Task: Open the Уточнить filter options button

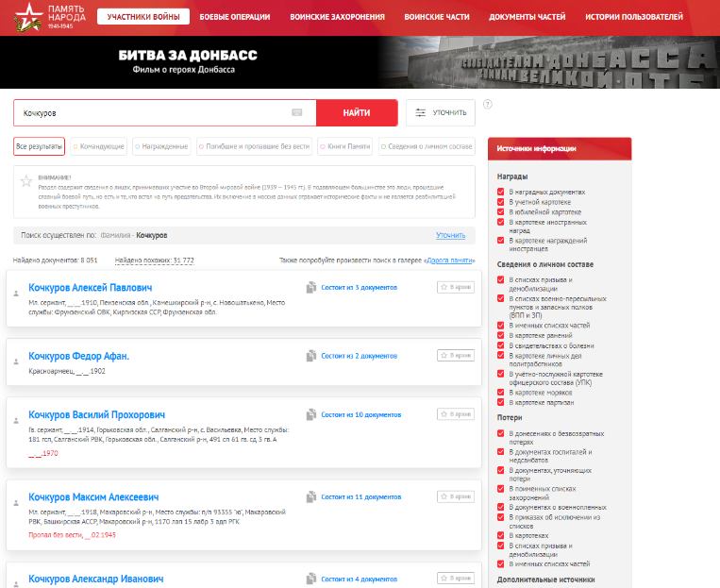Action: click(441, 112)
